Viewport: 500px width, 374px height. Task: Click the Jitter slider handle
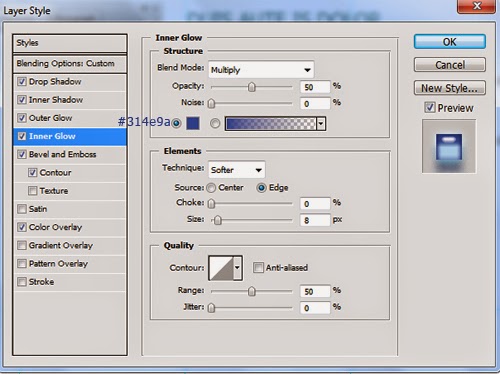[x=211, y=308]
